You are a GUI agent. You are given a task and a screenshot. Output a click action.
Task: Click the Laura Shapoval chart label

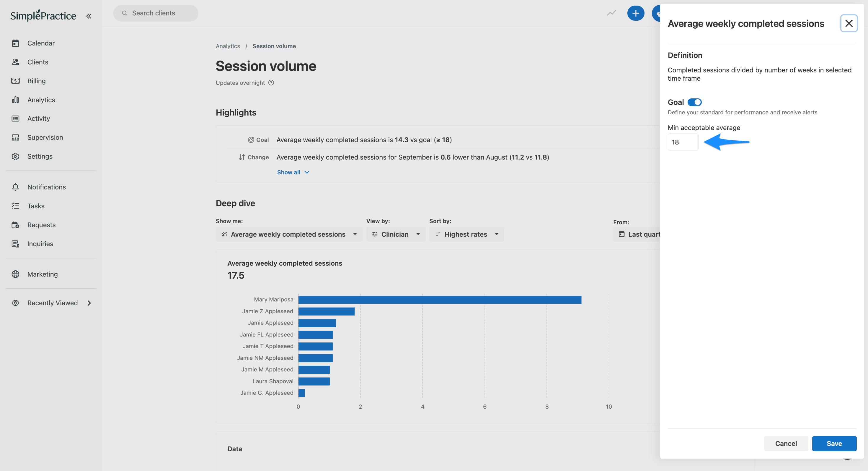pyautogui.click(x=273, y=381)
